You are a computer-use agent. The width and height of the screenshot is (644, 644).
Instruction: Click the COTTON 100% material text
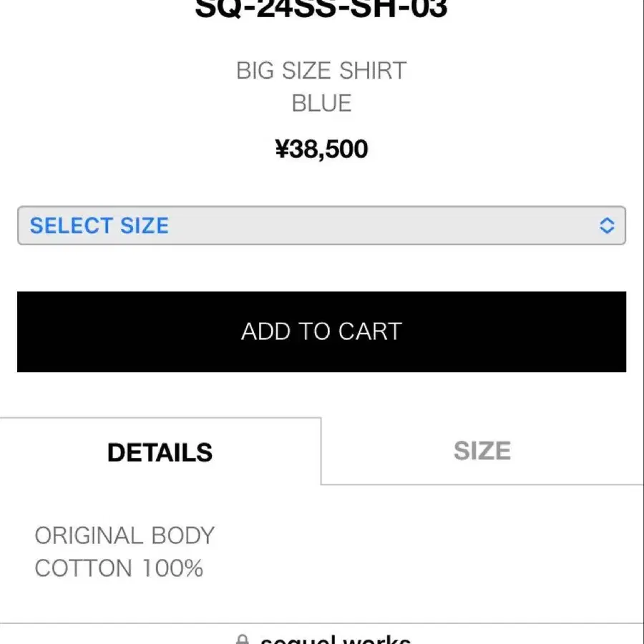click(119, 568)
